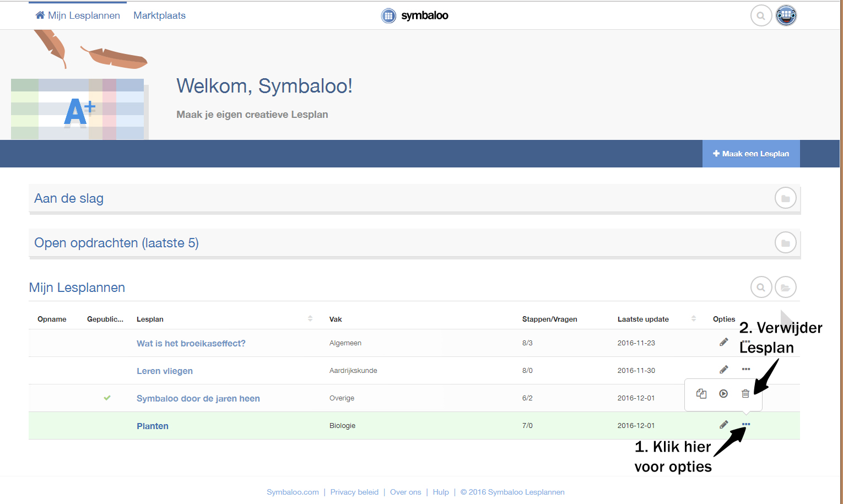This screenshot has height=504, width=843.
Task: Copy the lesplan using the duplicate icon
Action: tap(701, 393)
